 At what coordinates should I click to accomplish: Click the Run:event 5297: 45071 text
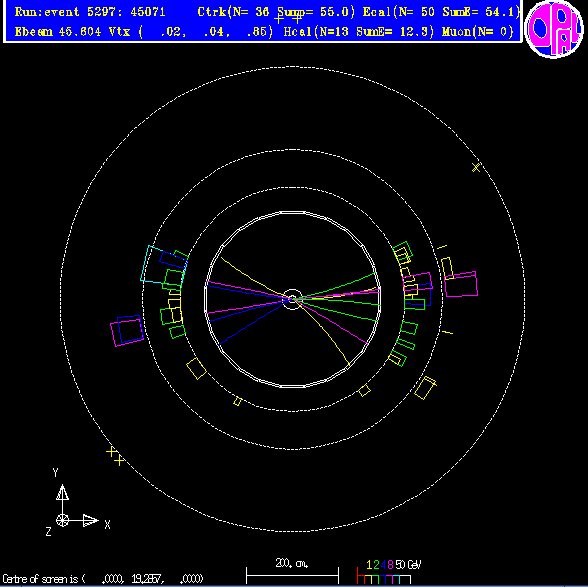coord(90,12)
